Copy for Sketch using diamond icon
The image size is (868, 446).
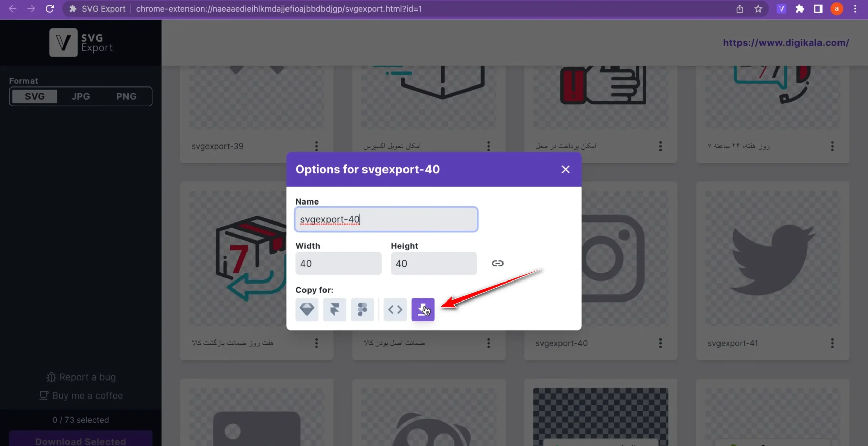[x=307, y=309]
